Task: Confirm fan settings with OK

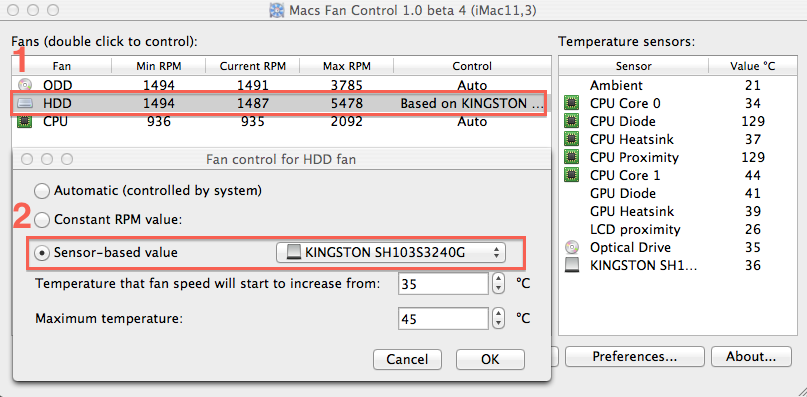Action: point(490,359)
